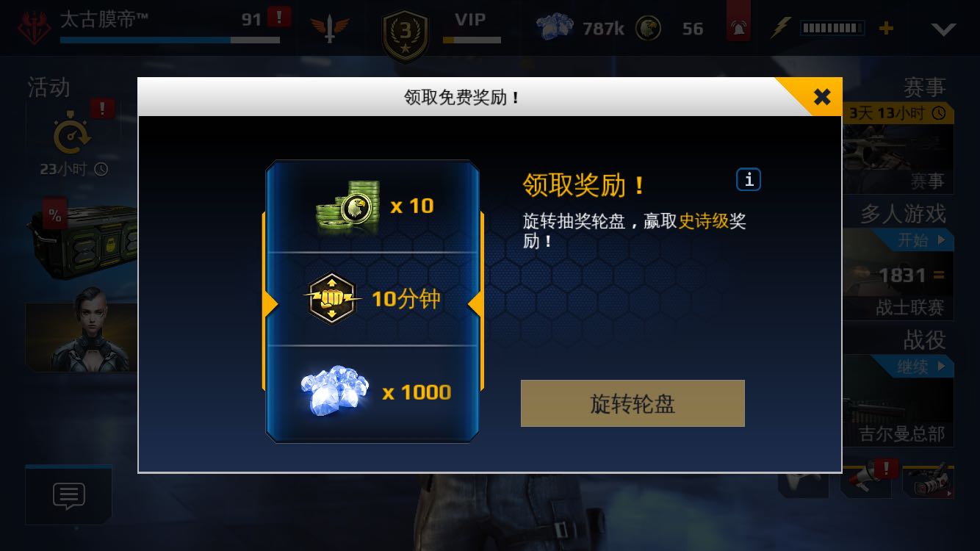Open the VIP progress panel
Screen dimensions: 980x551
(472, 26)
